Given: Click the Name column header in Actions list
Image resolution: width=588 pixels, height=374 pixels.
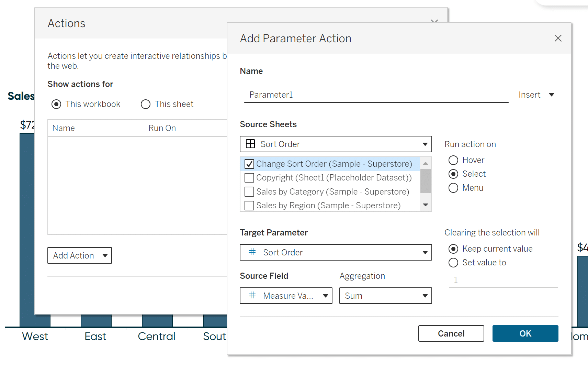Looking at the screenshot, I should (64, 128).
